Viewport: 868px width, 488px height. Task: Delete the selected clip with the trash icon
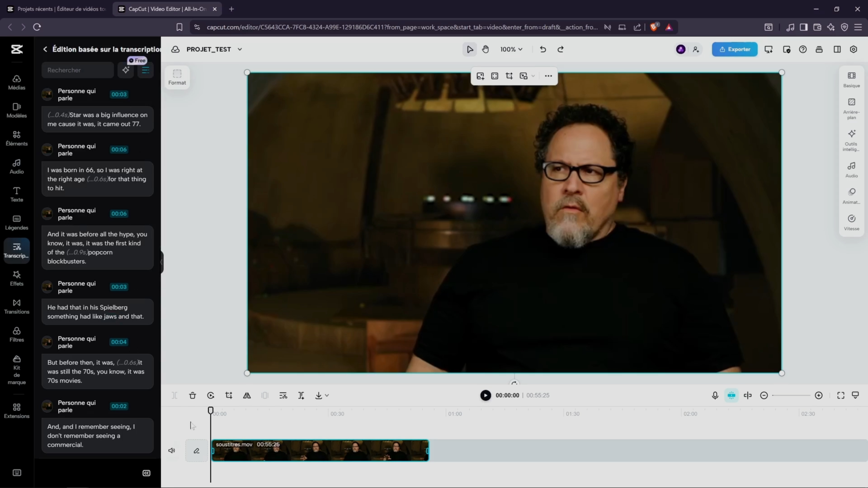tap(192, 395)
